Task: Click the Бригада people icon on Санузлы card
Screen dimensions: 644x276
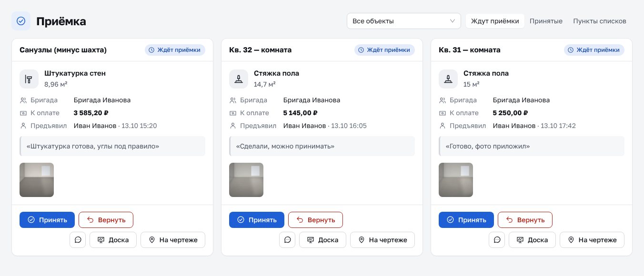Action: pos(23,100)
